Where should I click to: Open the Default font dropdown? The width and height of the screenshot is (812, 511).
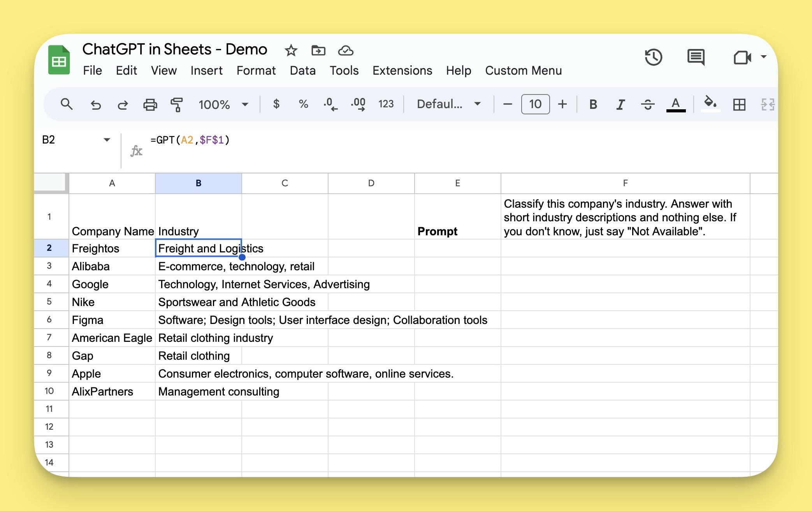(x=449, y=104)
